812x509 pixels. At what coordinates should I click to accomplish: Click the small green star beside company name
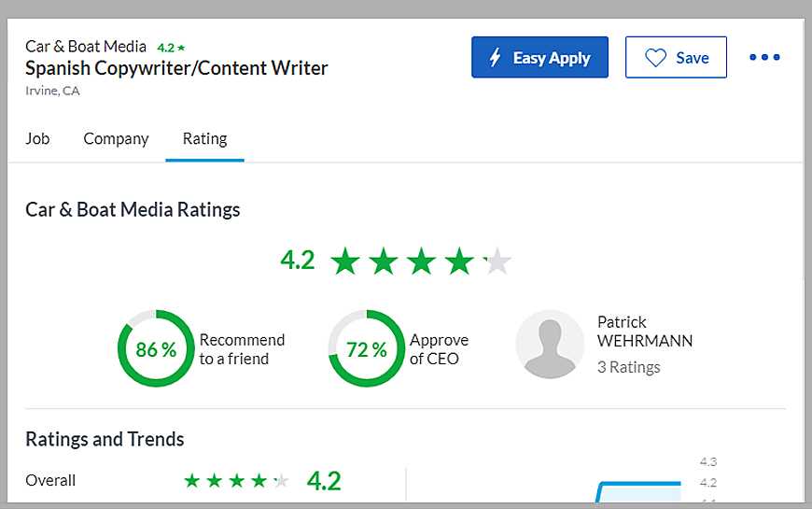pos(181,48)
